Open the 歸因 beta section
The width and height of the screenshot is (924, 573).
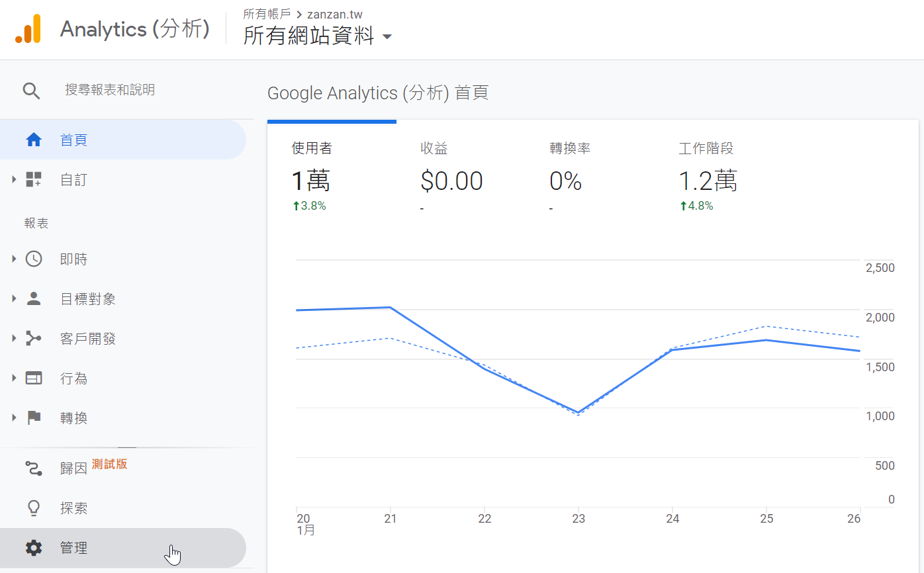pos(123,468)
